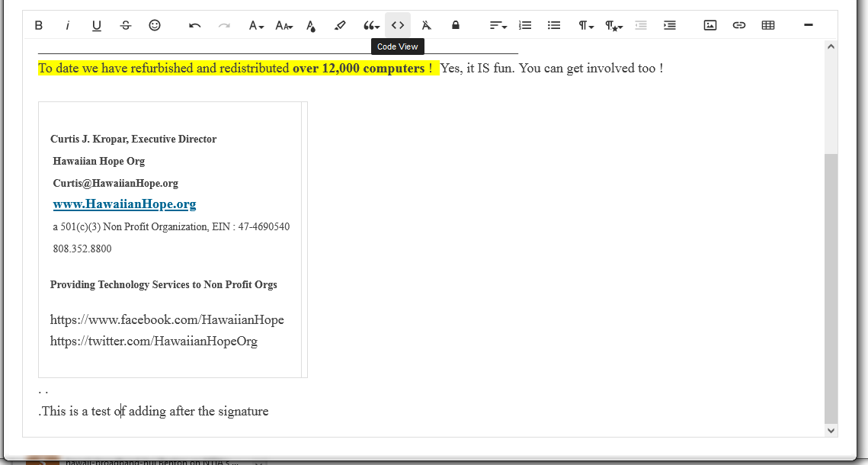Toggle Italic text style
868x465 pixels.
click(68, 25)
